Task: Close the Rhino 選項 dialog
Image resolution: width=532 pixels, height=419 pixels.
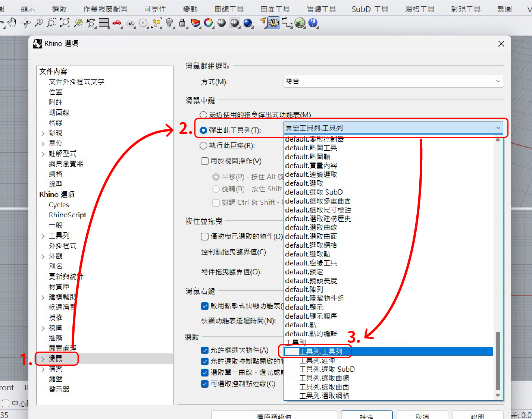Action: (x=501, y=44)
